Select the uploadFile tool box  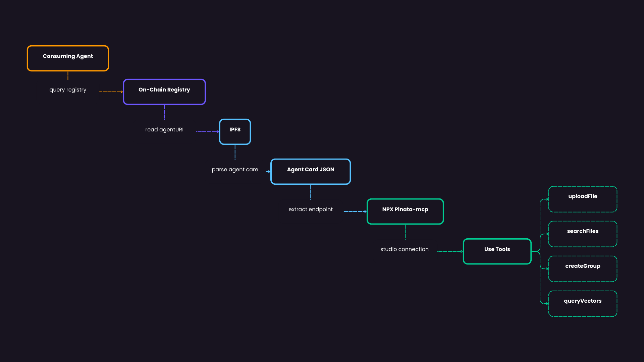point(583,199)
